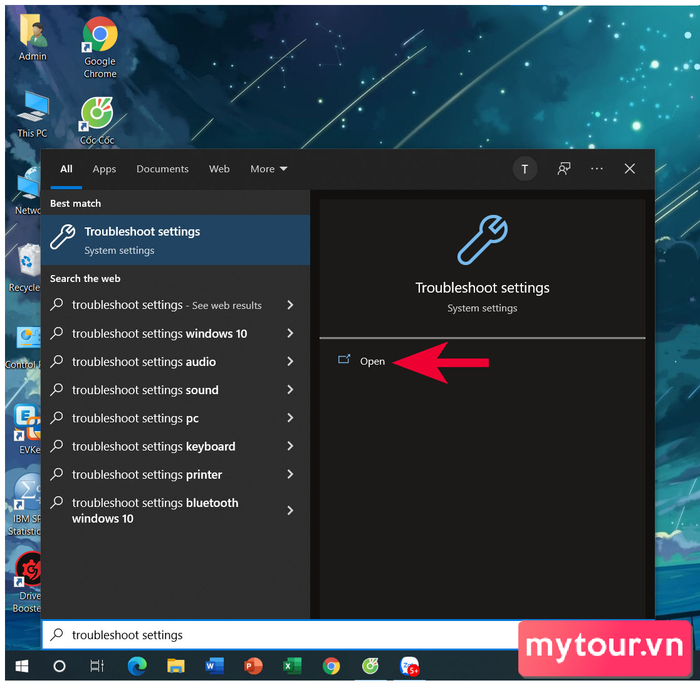Open the Admin folder desktop icon
Image resolution: width=700 pixels, height=688 pixels.
[x=32, y=38]
